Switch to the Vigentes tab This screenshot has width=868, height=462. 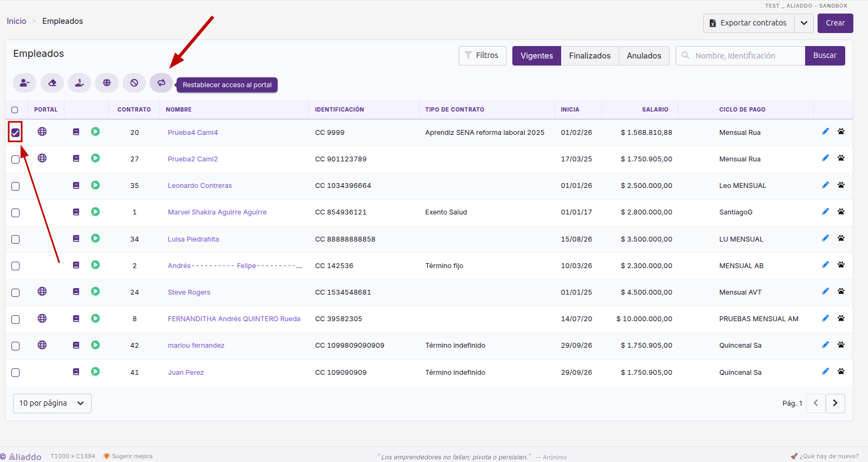(537, 56)
